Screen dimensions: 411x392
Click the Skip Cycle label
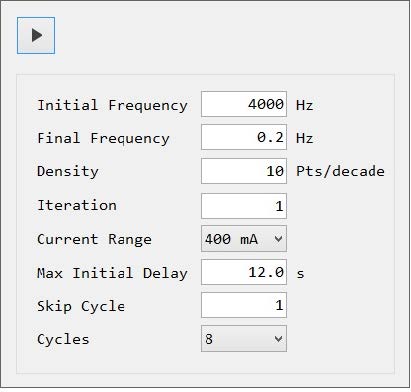click(81, 306)
